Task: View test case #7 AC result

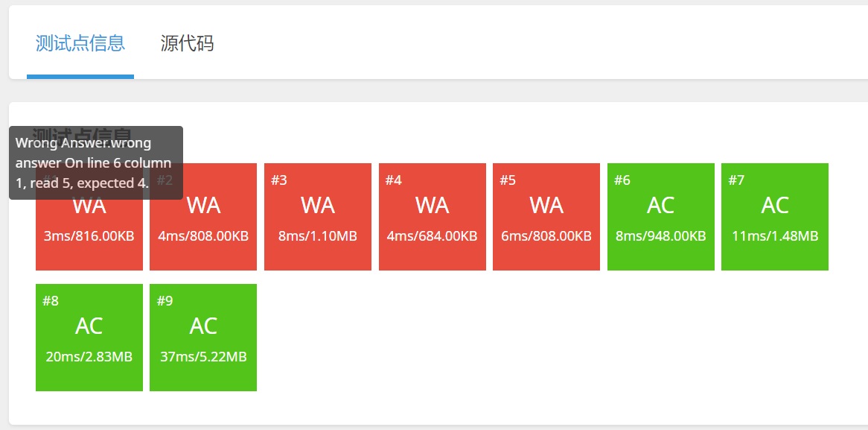Action: click(x=775, y=217)
